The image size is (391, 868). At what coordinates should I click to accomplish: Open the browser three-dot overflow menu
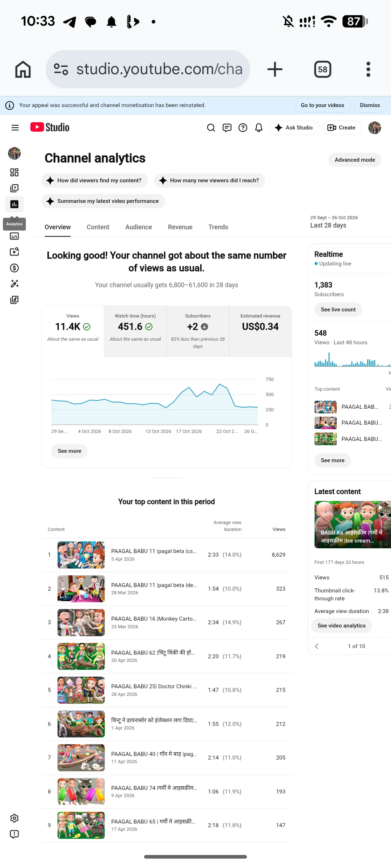point(368,69)
